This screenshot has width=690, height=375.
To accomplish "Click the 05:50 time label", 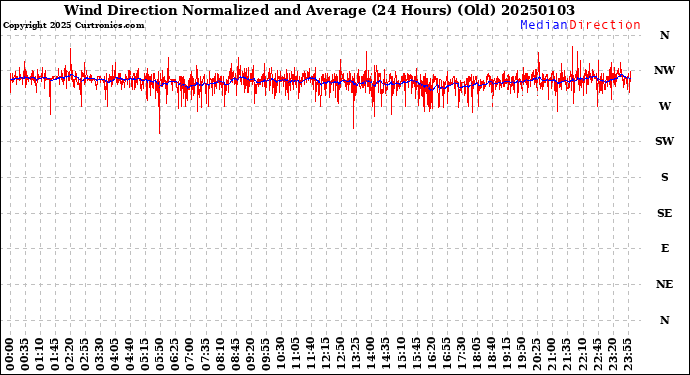I will click(160, 354).
